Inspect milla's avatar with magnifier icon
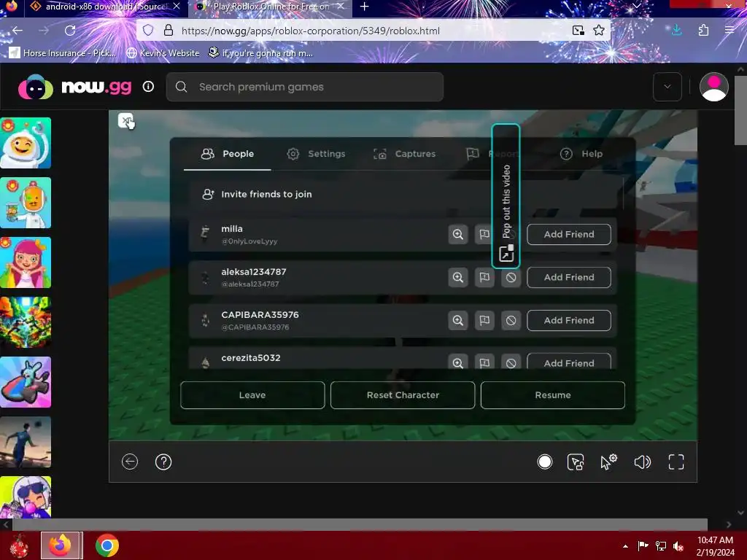 (458, 234)
